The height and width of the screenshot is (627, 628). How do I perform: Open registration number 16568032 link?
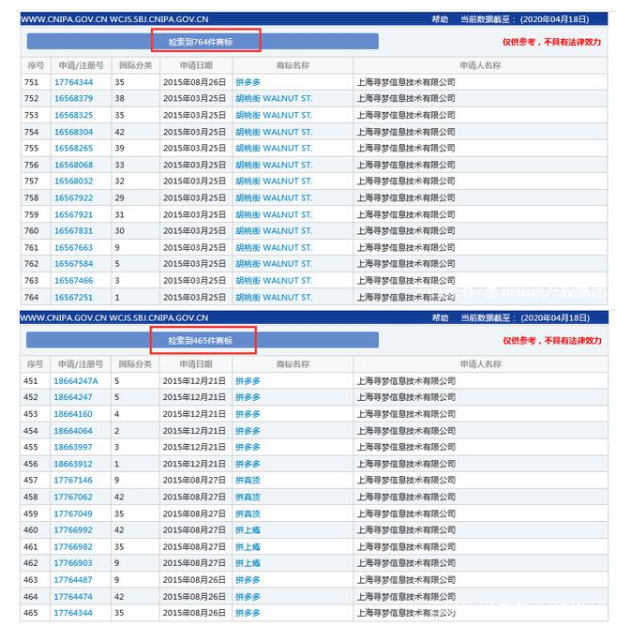tap(74, 181)
